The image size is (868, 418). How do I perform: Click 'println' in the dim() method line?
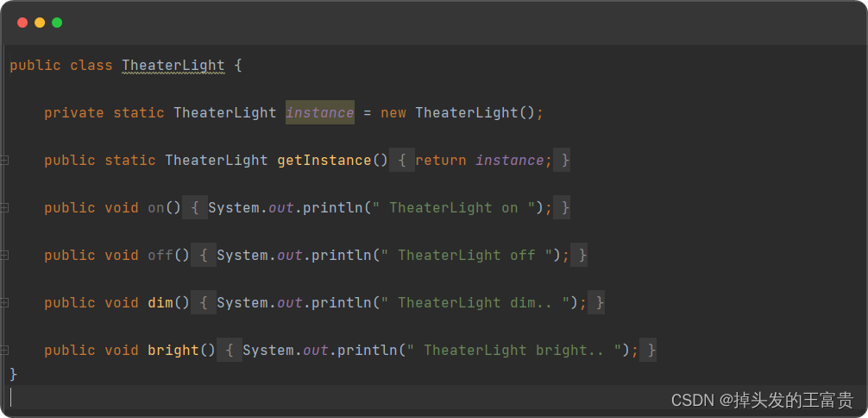pyautogui.click(x=337, y=302)
